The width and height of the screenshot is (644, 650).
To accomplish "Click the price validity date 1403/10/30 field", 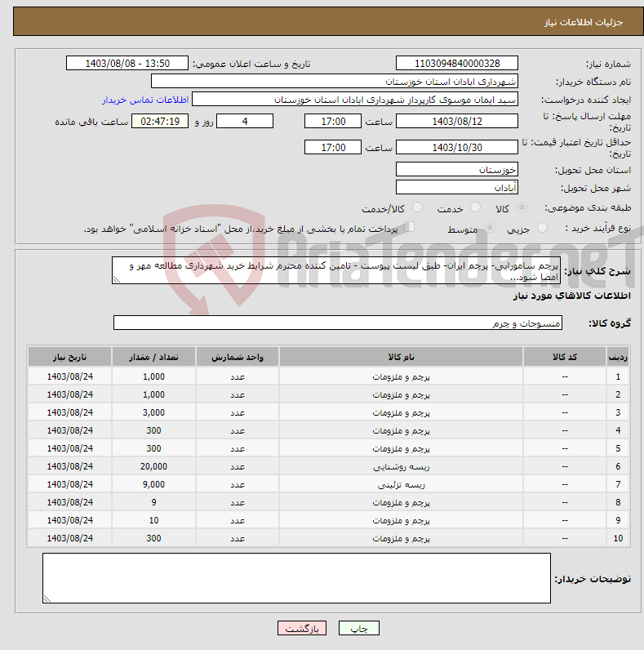I will (457, 147).
